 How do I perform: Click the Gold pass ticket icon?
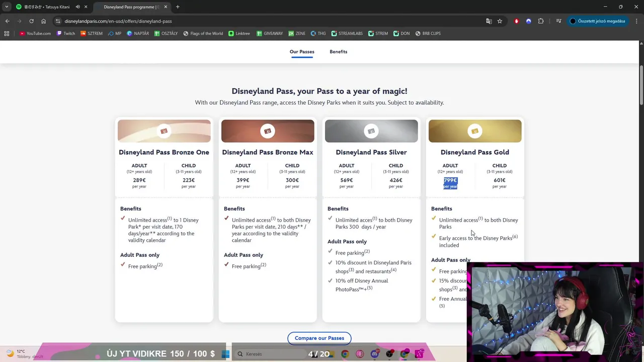pyautogui.click(x=475, y=131)
